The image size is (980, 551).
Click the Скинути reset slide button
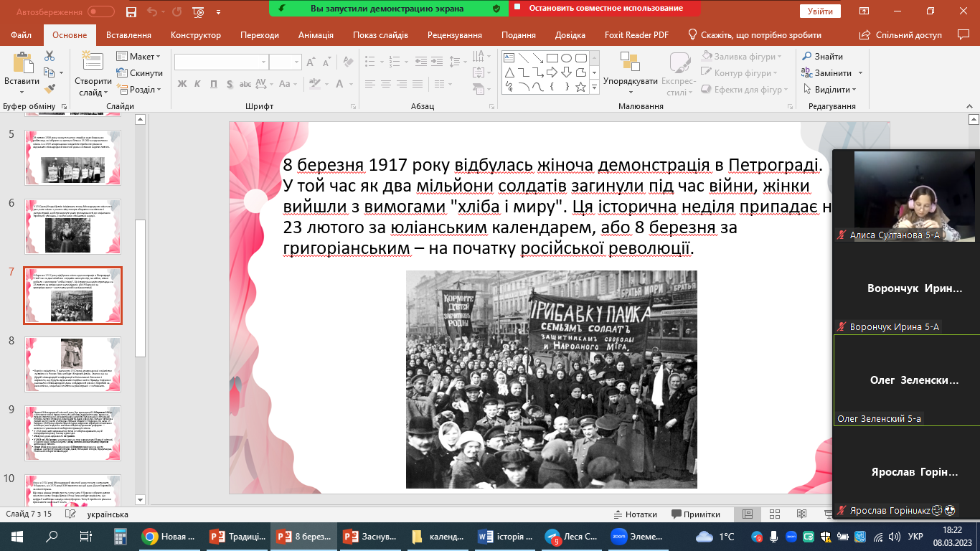(139, 73)
